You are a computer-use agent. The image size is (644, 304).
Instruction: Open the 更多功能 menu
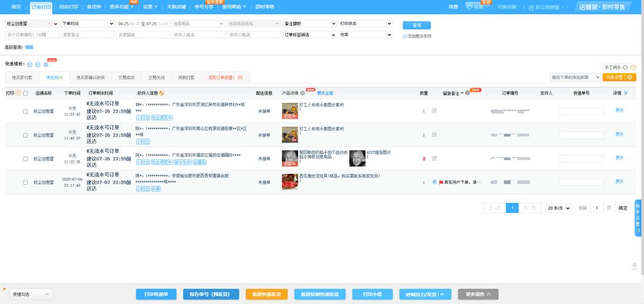click(x=122, y=7)
